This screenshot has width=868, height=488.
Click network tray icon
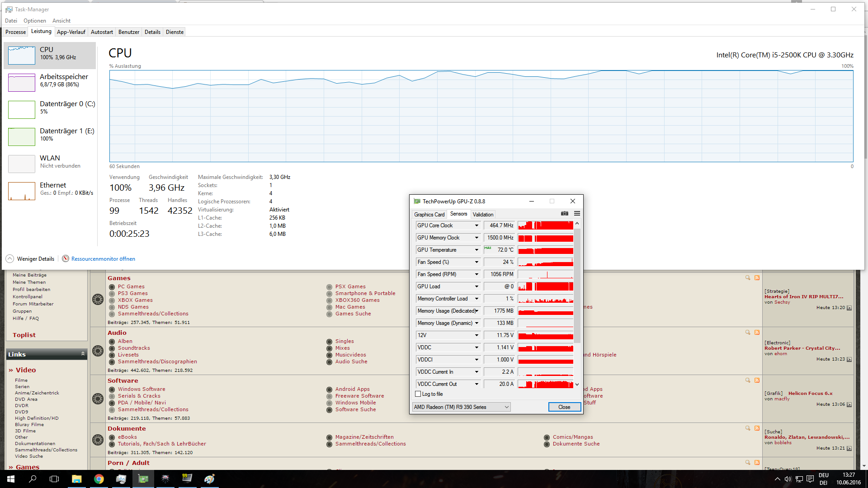pos(799,479)
